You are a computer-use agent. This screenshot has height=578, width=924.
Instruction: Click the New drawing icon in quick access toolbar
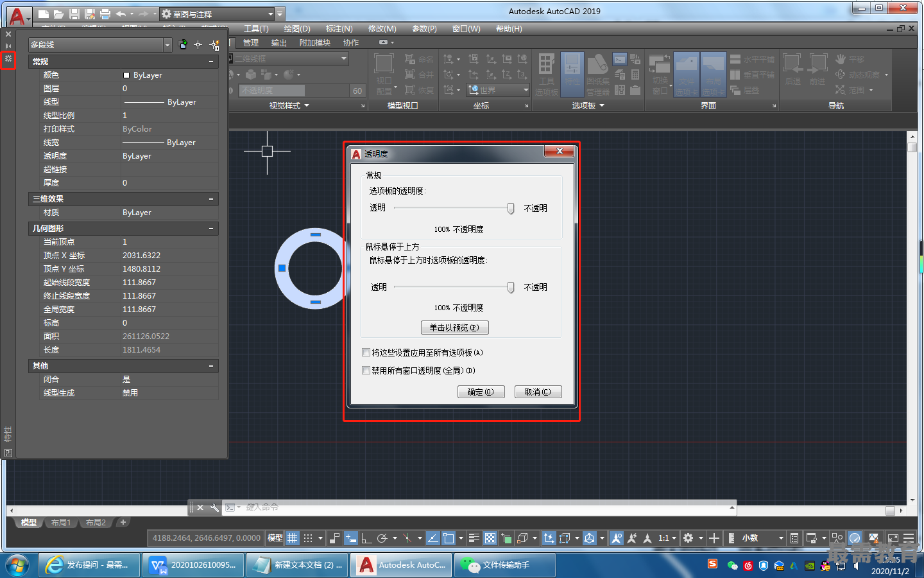point(43,13)
